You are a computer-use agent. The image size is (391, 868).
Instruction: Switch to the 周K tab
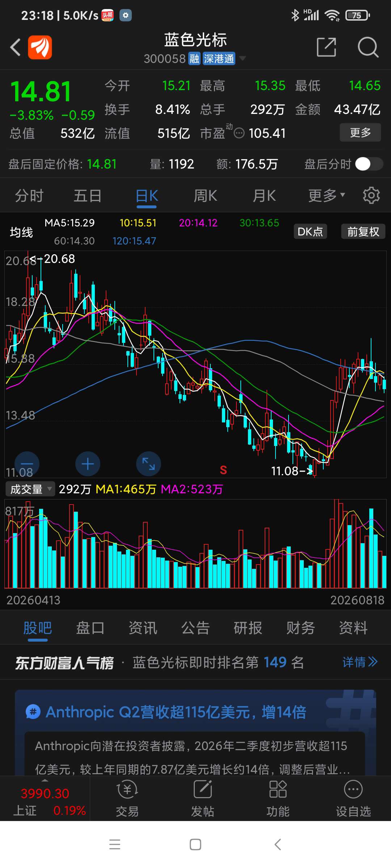point(205,196)
